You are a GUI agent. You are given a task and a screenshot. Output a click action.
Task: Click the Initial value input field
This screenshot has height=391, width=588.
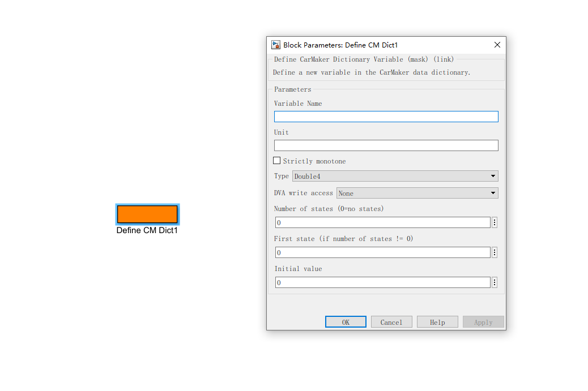(x=382, y=282)
